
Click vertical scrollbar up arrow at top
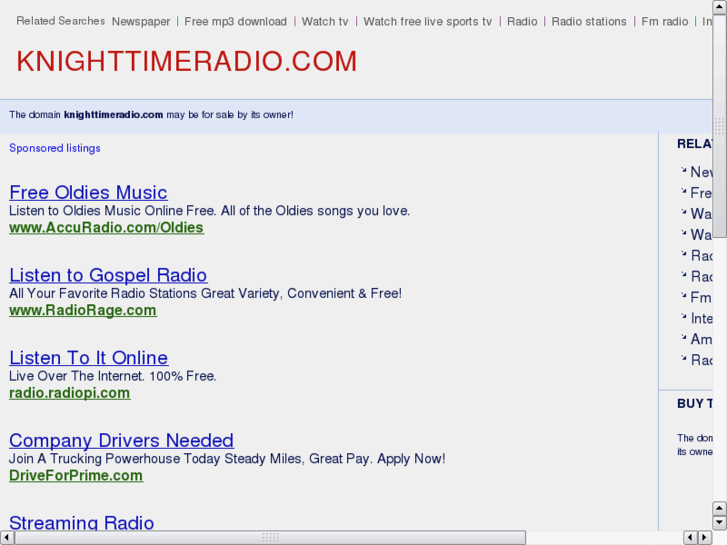(719, 6)
